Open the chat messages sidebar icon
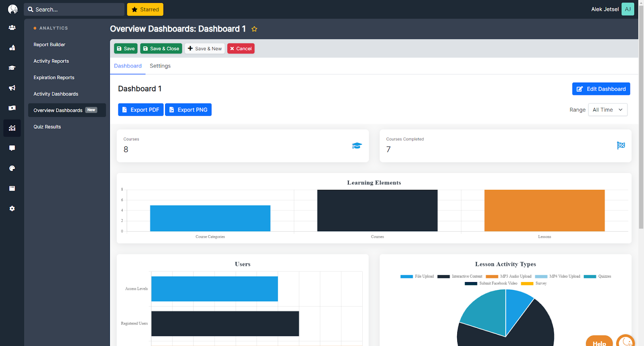 [12, 148]
